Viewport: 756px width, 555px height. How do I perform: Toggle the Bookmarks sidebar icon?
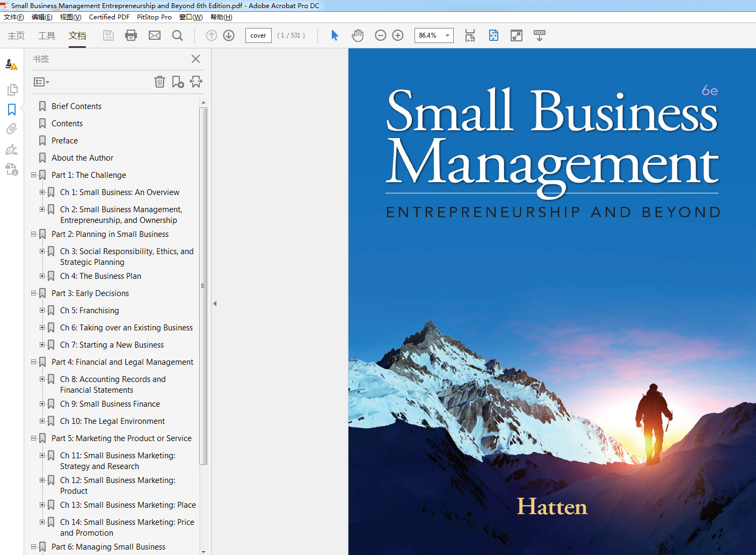pyautogui.click(x=12, y=110)
